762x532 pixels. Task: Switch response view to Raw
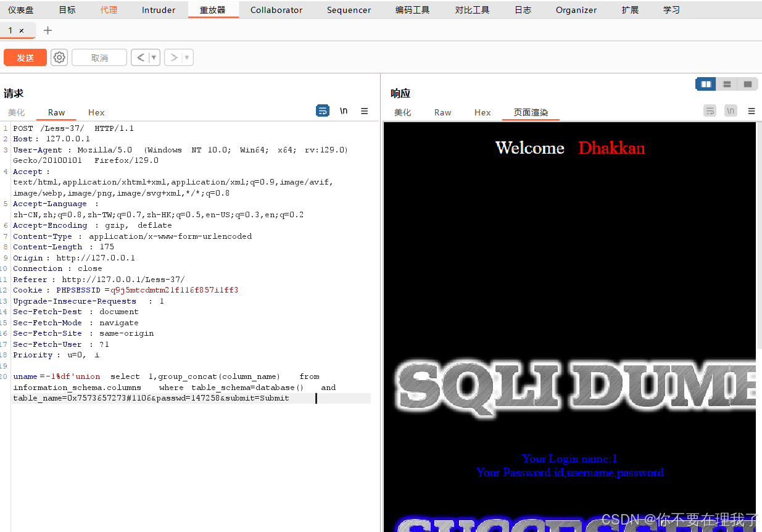click(442, 112)
